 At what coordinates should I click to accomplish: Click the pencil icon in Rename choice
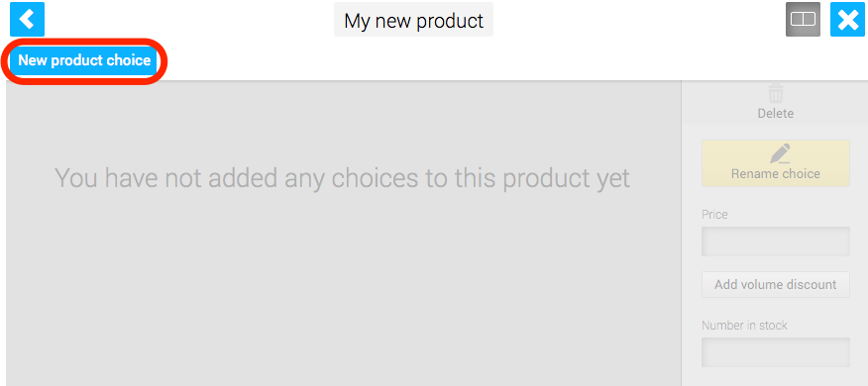(x=780, y=153)
